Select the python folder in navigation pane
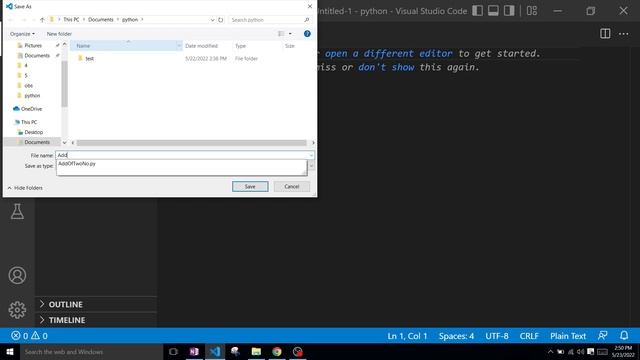 click(x=32, y=96)
